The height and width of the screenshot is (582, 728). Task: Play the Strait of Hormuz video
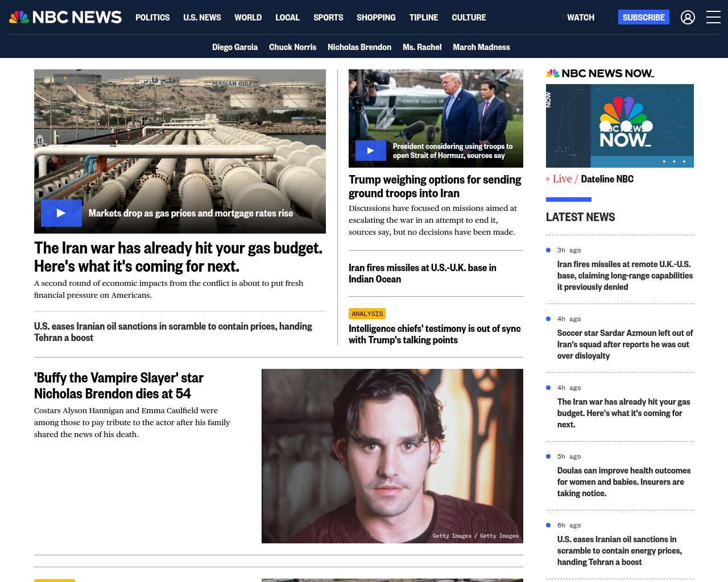[370, 151]
